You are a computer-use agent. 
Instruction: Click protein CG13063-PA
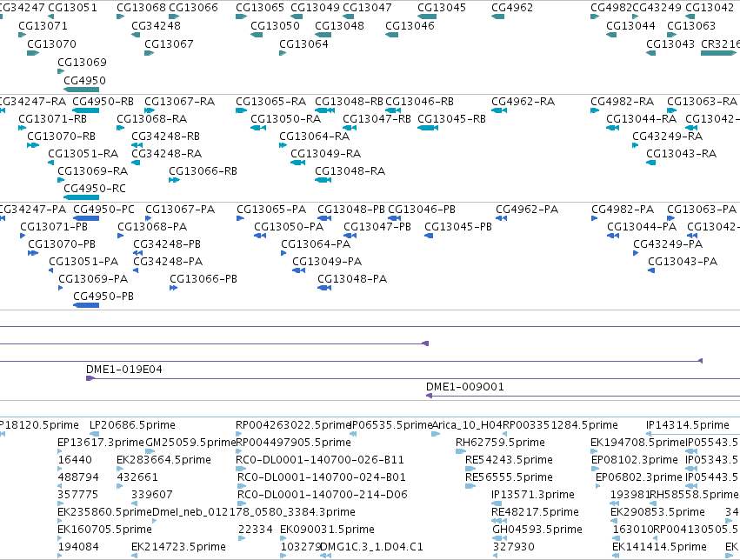[702, 210]
